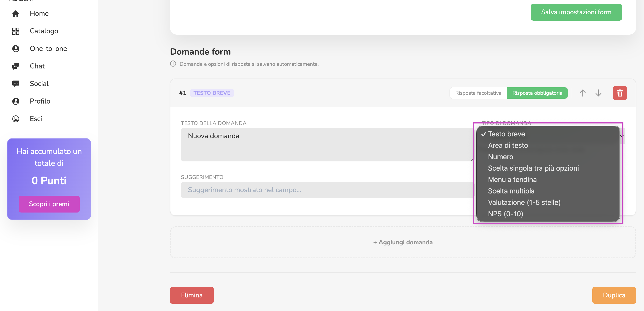The image size is (644, 311).
Task: Open the Chat sidebar link
Action: tap(37, 66)
